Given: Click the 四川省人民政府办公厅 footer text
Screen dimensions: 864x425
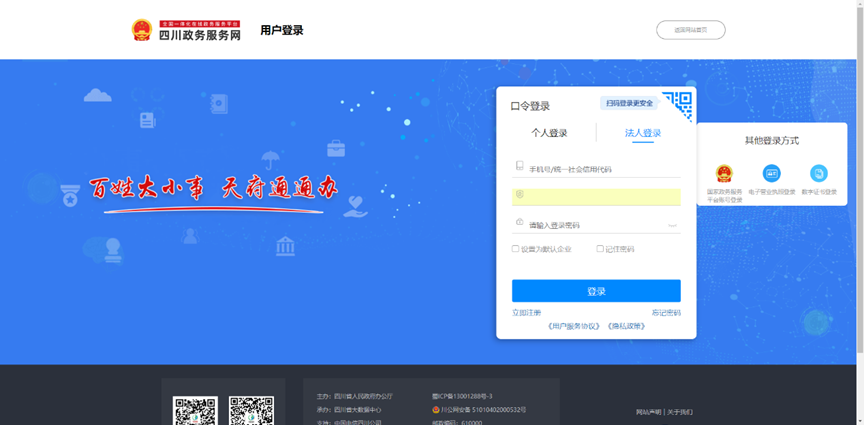Looking at the screenshot, I should [363, 396].
